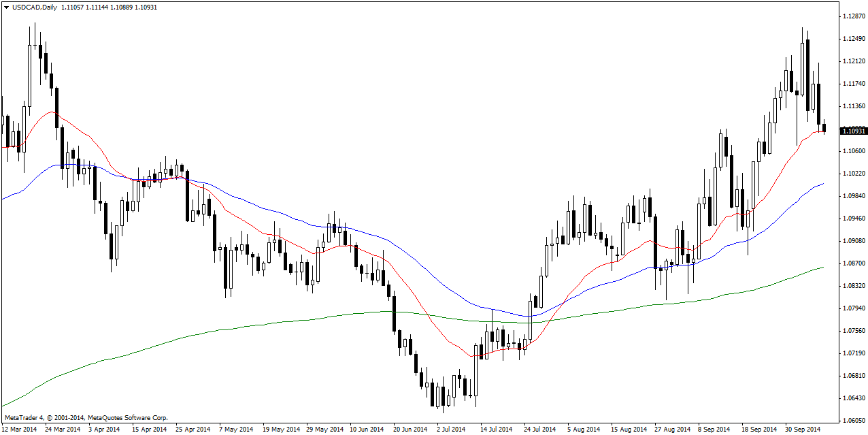
Task: Click the 1.06050 price on the scale
Action: tap(853, 420)
